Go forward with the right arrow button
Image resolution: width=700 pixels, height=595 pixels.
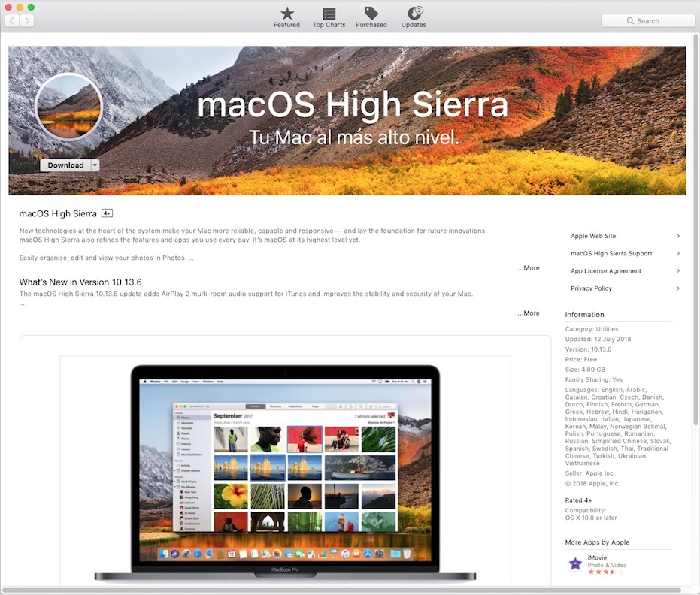(x=27, y=20)
